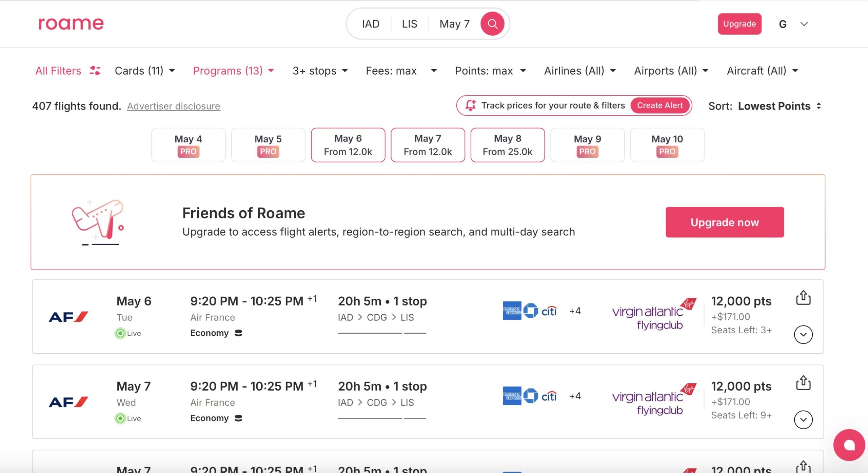Select the May 6 From 12.0k tab
The height and width of the screenshot is (473, 868).
click(x=348, y=145)
